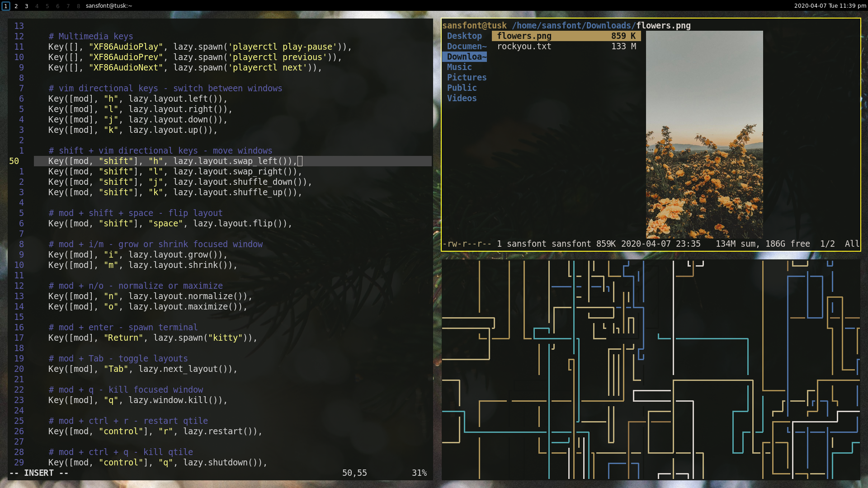
Task: Switch to workspace 1 in top bar
Action: coord(6,6)
